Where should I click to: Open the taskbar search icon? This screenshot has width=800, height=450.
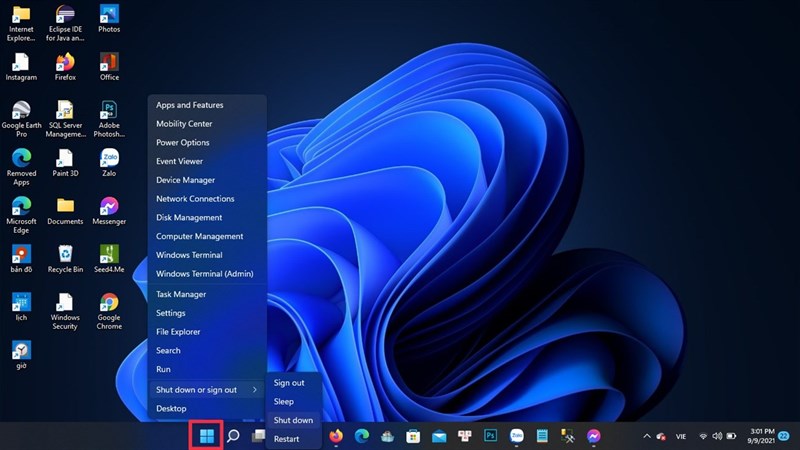pos(233,436)
